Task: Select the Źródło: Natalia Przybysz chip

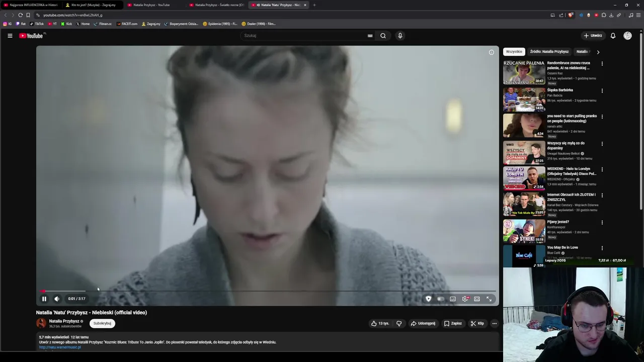Action: (549, 52)
